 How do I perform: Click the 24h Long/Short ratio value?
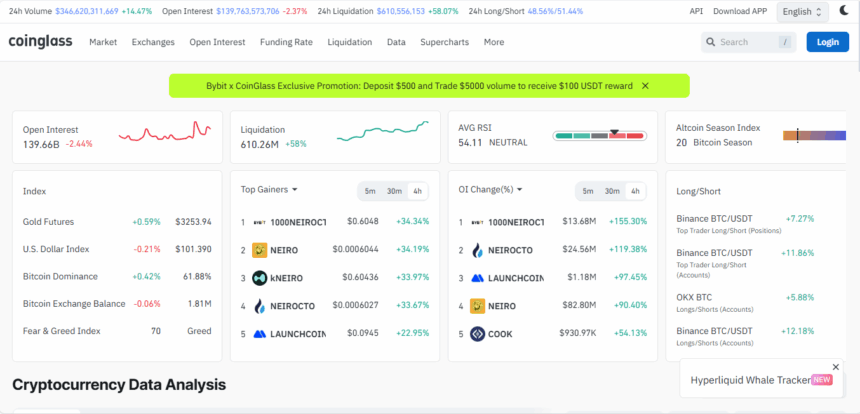tap(555, 11)
